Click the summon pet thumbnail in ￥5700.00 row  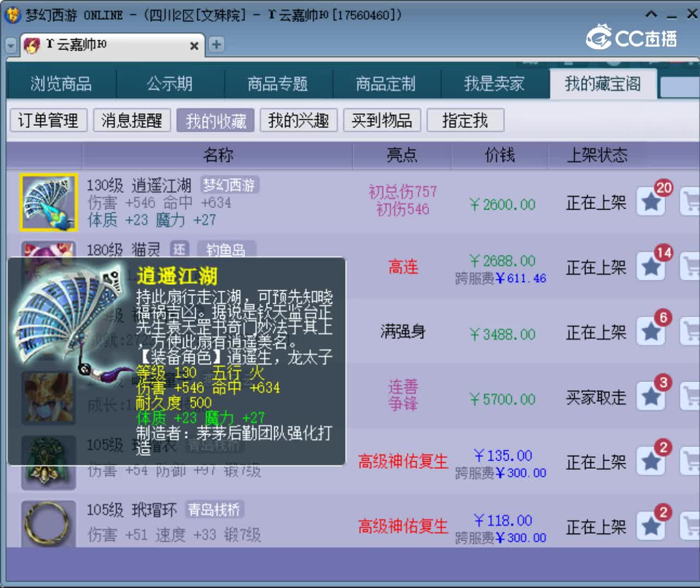pos(49,398)
